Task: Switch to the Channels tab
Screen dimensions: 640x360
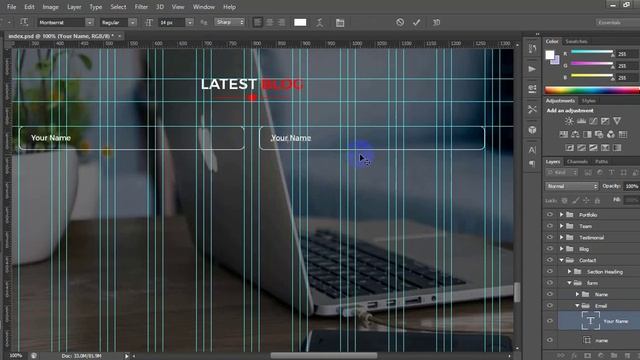Action: [577, 162]
